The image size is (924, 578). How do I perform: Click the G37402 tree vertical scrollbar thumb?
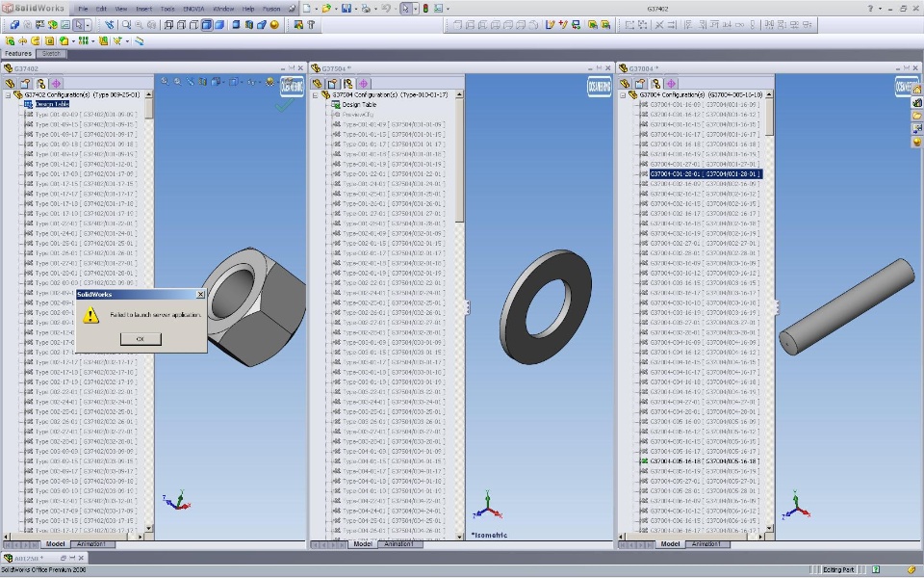(x=148, y=109)
